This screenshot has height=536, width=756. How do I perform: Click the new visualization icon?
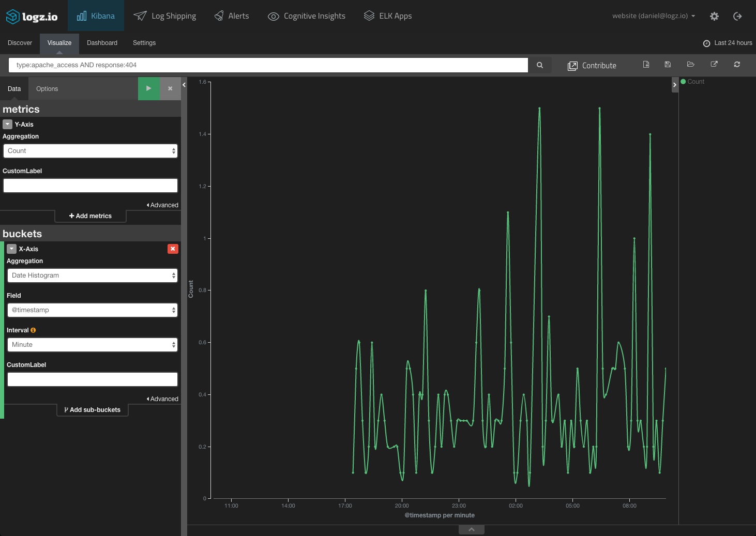(x=646, y=65)
